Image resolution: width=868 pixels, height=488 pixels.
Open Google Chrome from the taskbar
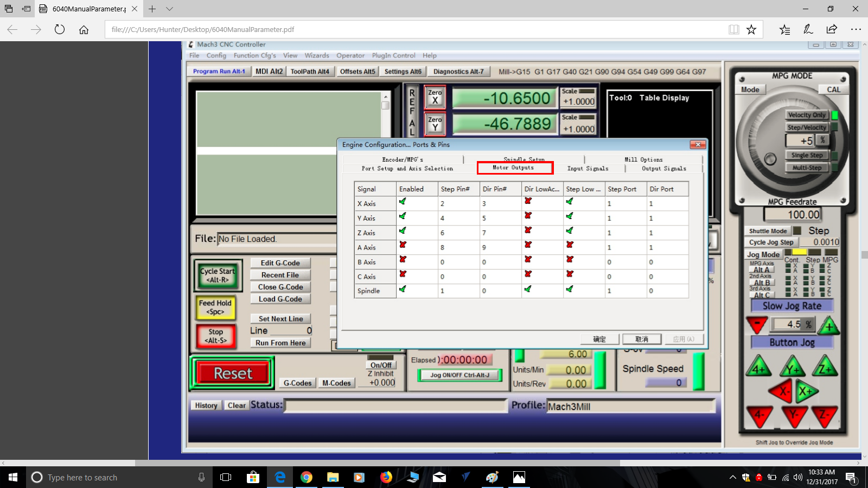click(307, 477)
